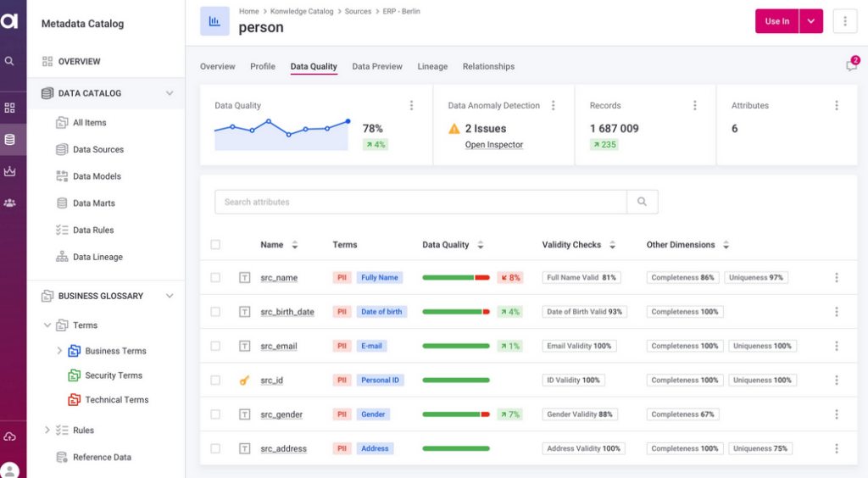Click the Data Quality trend chart
This screenshot has height=478, width=868.
coord(281,135)
